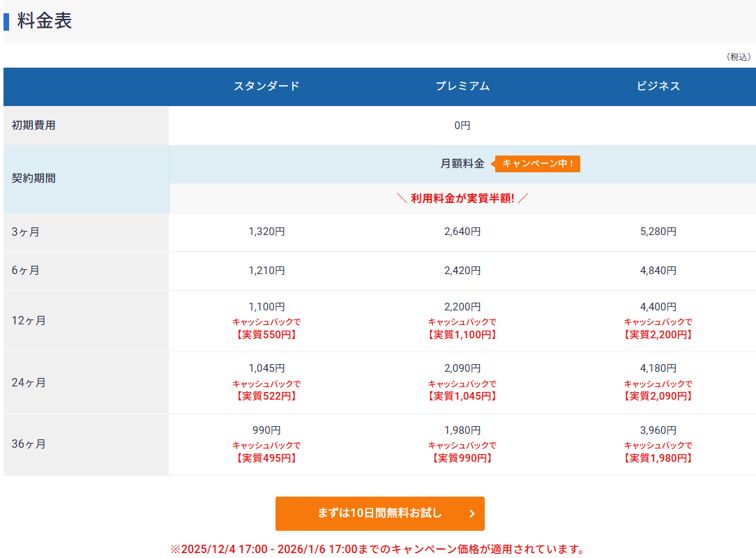
Task: Click the arrow icon on the free trial button
Action: [472, 514]
